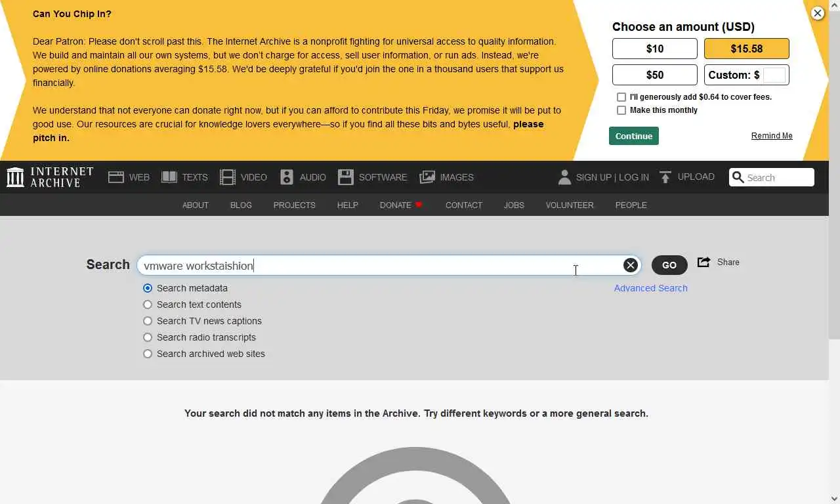Choose the $15.58 donation amount
Viewport: 840px width, 504px height.
pos(747,49)
